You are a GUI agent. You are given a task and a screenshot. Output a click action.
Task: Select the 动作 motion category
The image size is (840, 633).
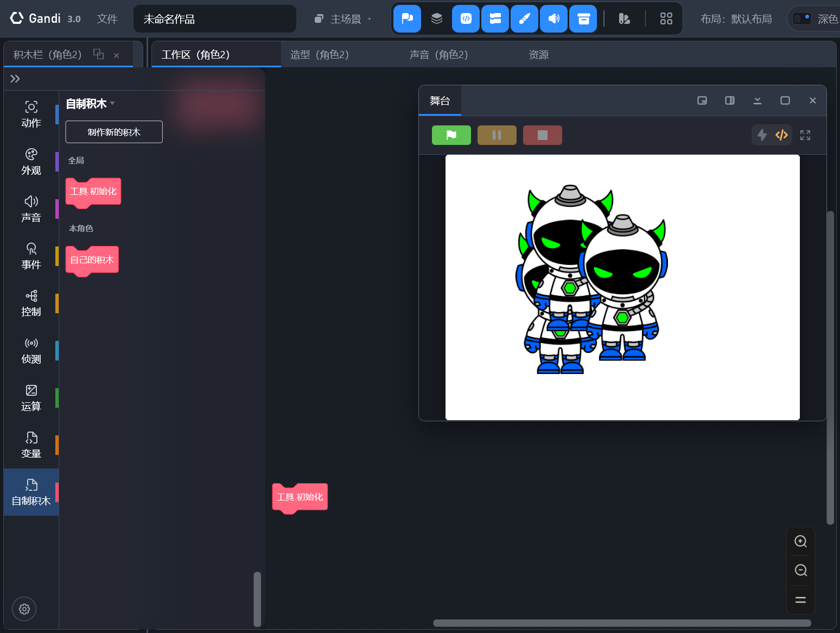(31, 114)
